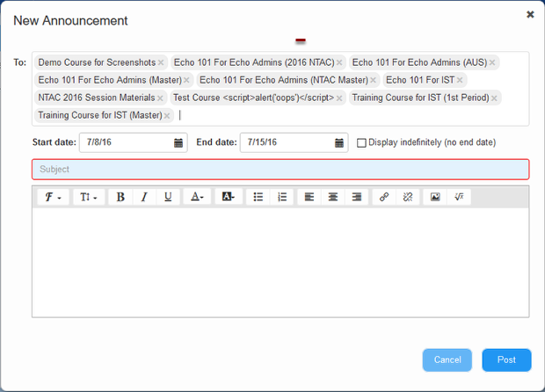Click the Start date field
This screenshot has height=392, width=545.
point(134,142)
